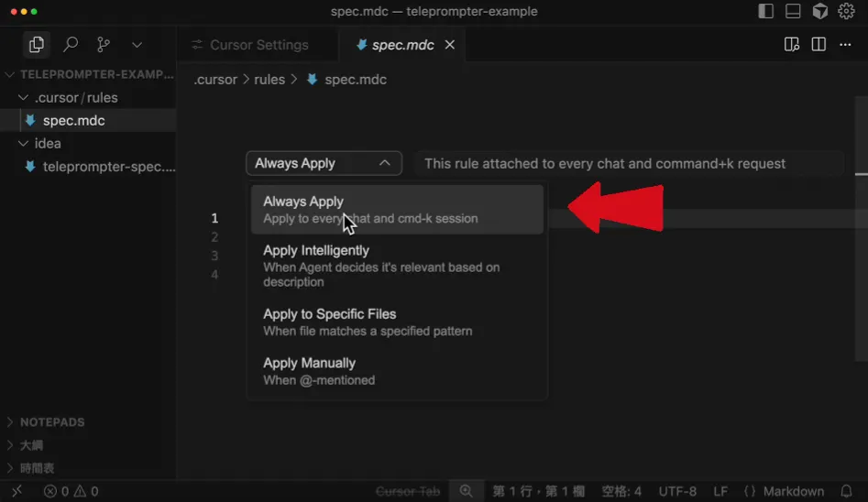The height and width of the screenshot is (502, 868).
Task: Click the spec.mdc breadcrumb segment
Action: (x=356, y=80)
